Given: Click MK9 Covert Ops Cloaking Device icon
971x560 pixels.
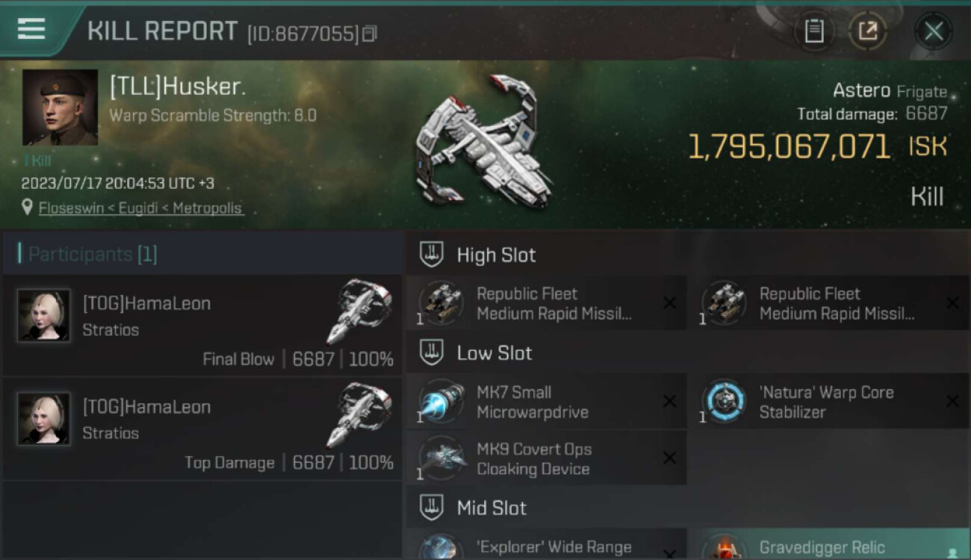Looking at the screenshot, I should [x=441, y=458].
